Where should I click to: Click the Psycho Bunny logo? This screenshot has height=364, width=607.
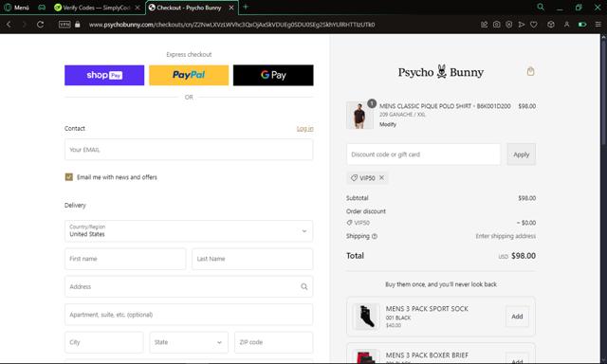440,72
